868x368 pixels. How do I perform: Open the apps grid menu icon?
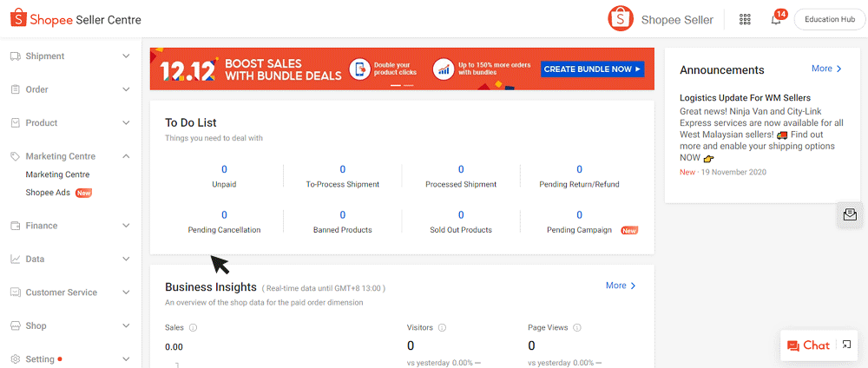tap(745, 20)
